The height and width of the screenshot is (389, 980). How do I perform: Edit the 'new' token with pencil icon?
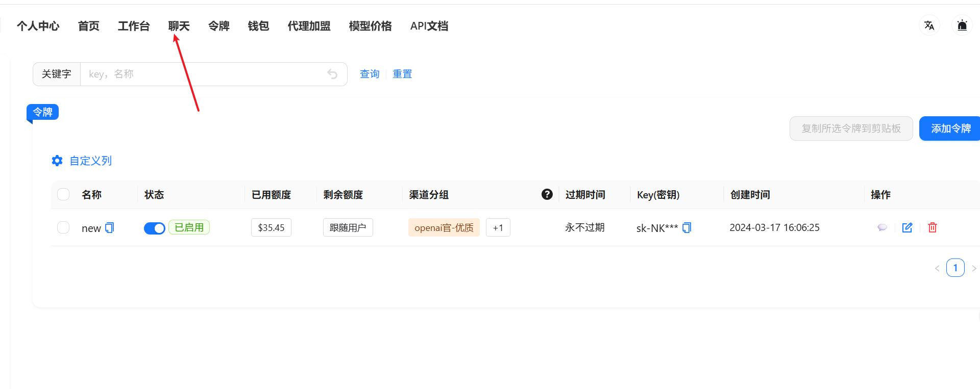pyautogui.click(x=907, y=227)
